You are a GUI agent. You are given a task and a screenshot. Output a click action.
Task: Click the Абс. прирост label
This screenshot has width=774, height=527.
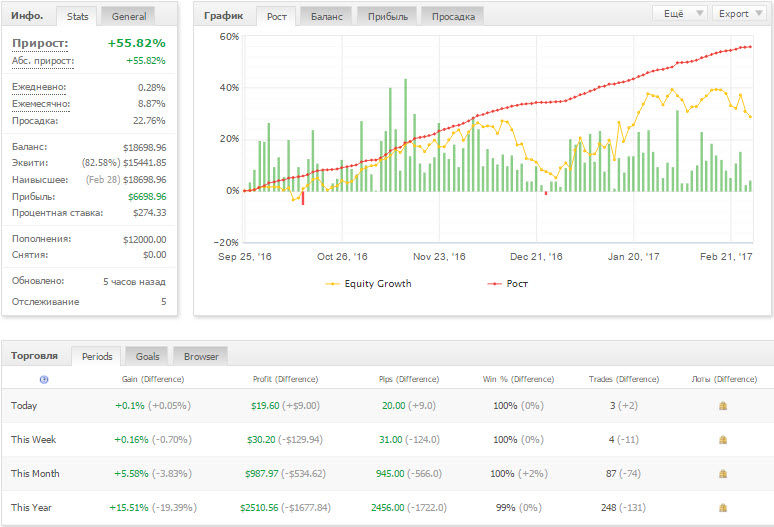tap(43, 61)
